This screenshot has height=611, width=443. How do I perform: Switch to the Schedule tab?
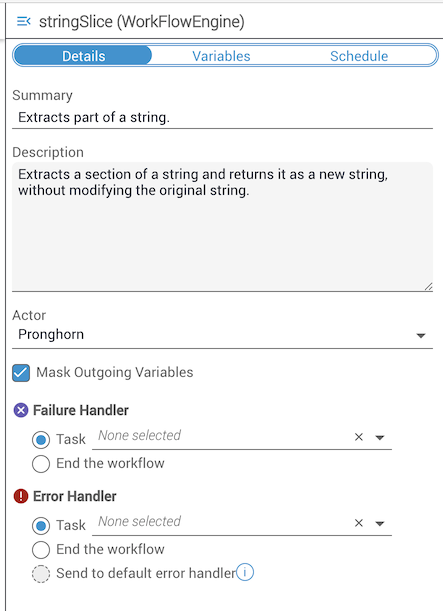359,56
